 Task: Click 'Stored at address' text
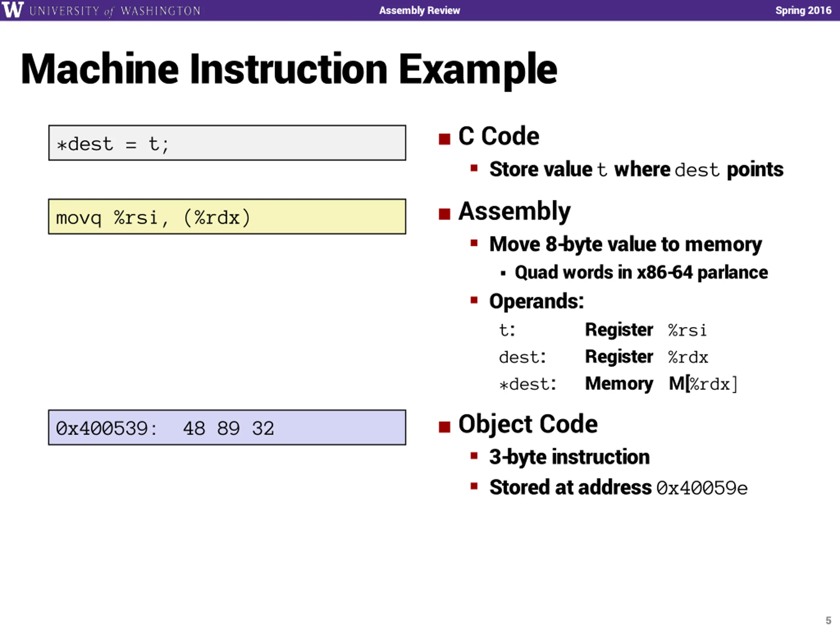(570, 487)
